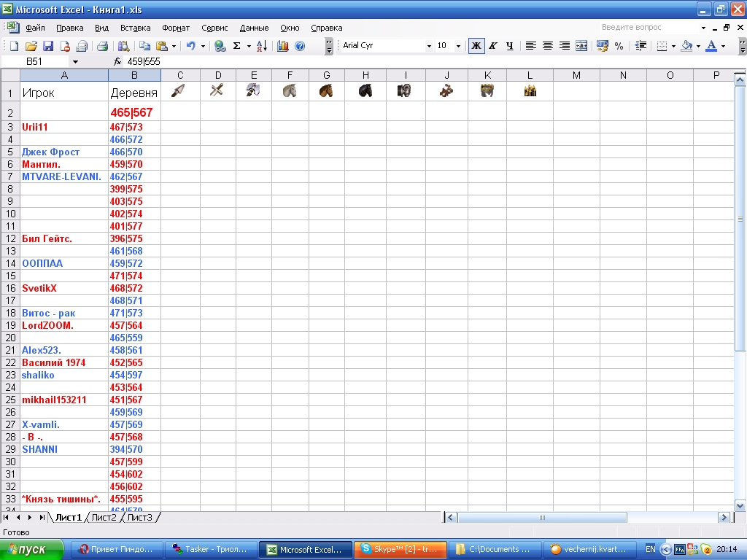Go to the last sheet tab arrow

pyautogui.click(x=42, y=517)
